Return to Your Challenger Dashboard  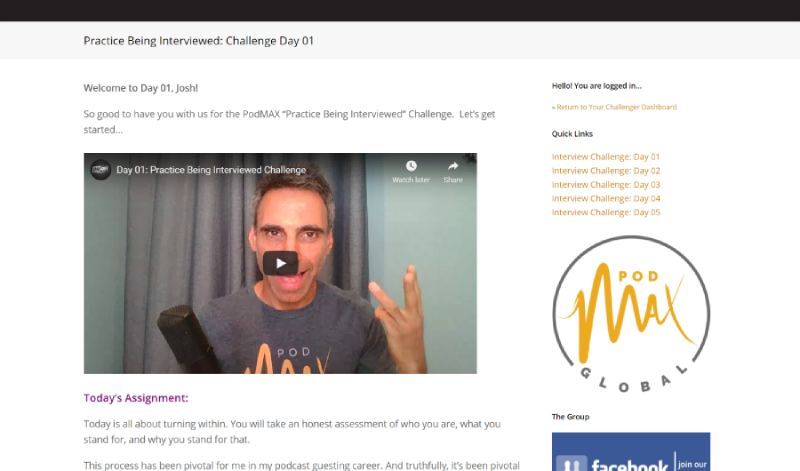pyautogui.click(x=614, y=107)
